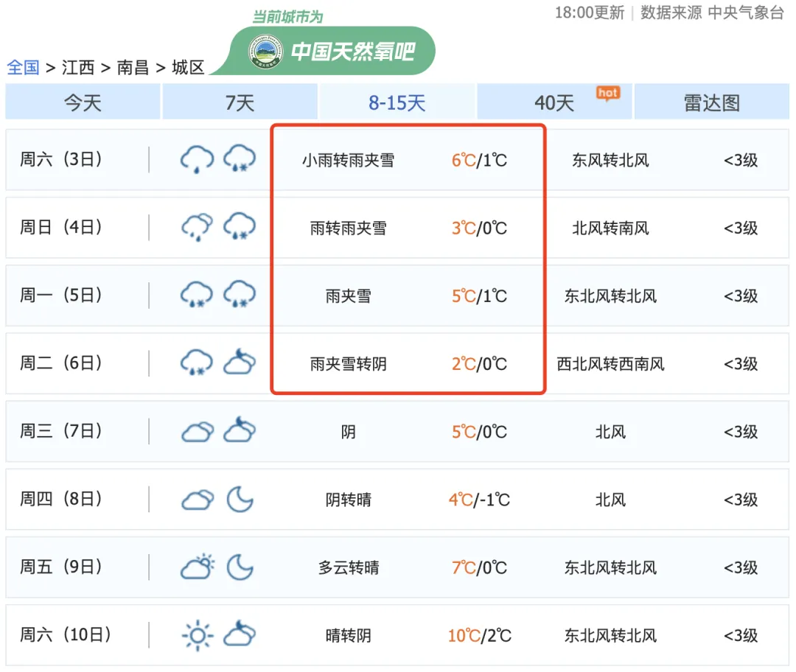Screen dimensions: 796x672
Task: Open the 40天 forecast tab
Action: click(x=554, y=102)
